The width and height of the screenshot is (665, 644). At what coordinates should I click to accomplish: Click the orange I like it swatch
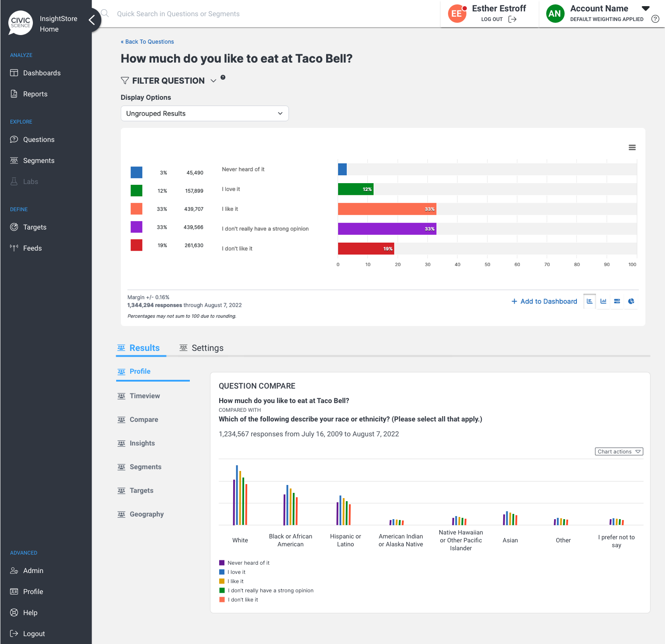tap(136, 209)
